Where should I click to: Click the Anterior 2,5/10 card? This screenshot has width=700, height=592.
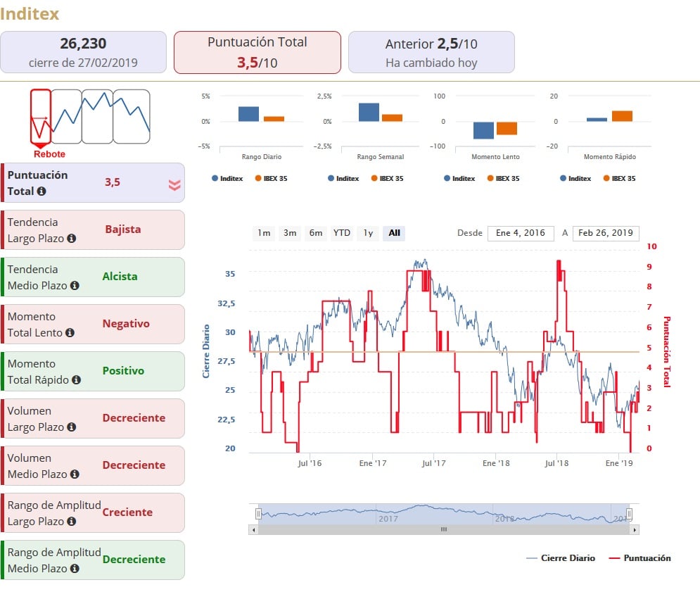point(431,52)
